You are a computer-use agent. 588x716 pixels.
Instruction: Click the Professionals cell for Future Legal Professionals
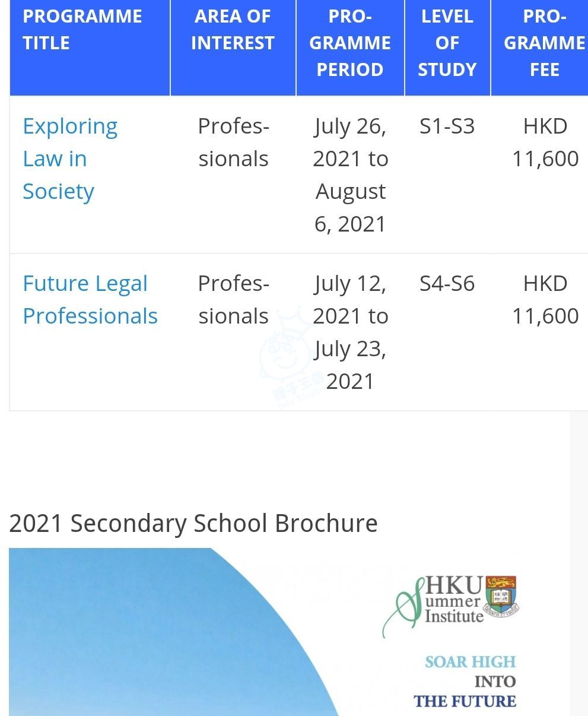point(233,300)
